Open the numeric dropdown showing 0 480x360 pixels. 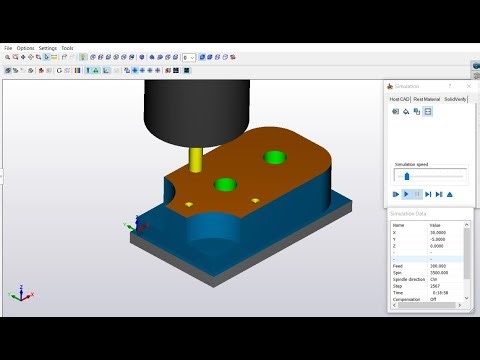point(189,58)
